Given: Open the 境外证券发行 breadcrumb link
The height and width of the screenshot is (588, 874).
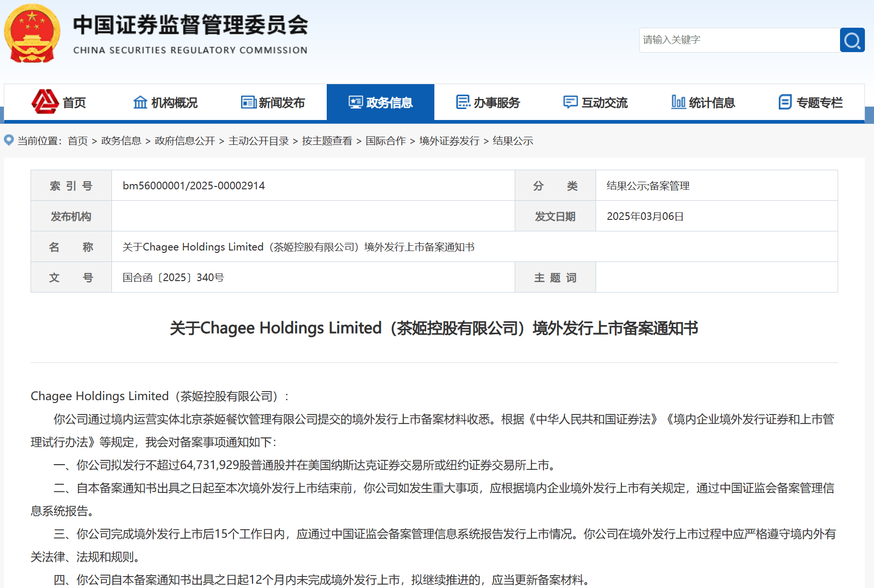Looking at the screenshot, I should [449, 141].
